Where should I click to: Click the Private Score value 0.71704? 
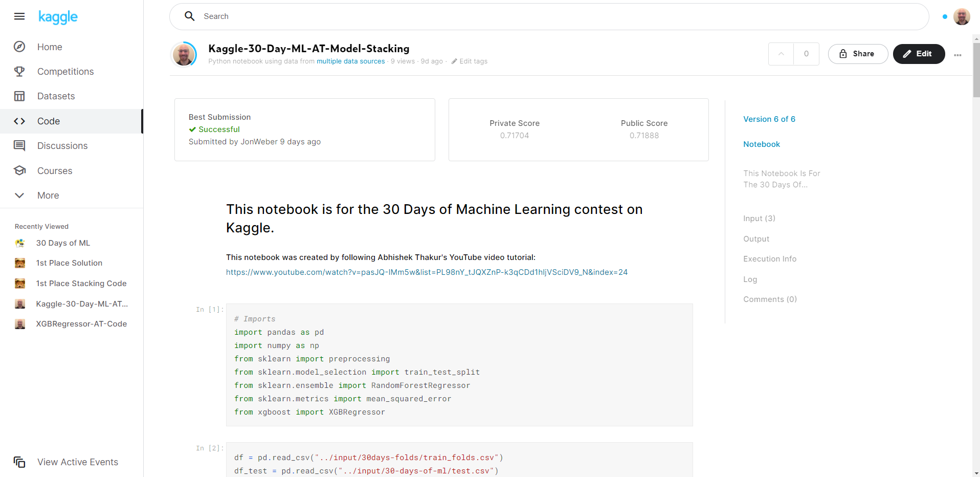pyautogui.click(x=515, y=136)
